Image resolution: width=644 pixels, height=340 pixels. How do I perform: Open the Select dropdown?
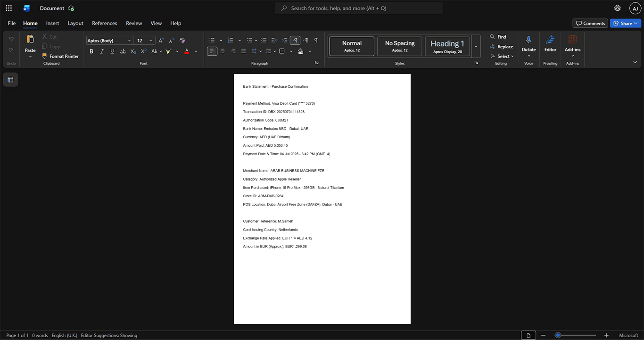tap(502, 57)
